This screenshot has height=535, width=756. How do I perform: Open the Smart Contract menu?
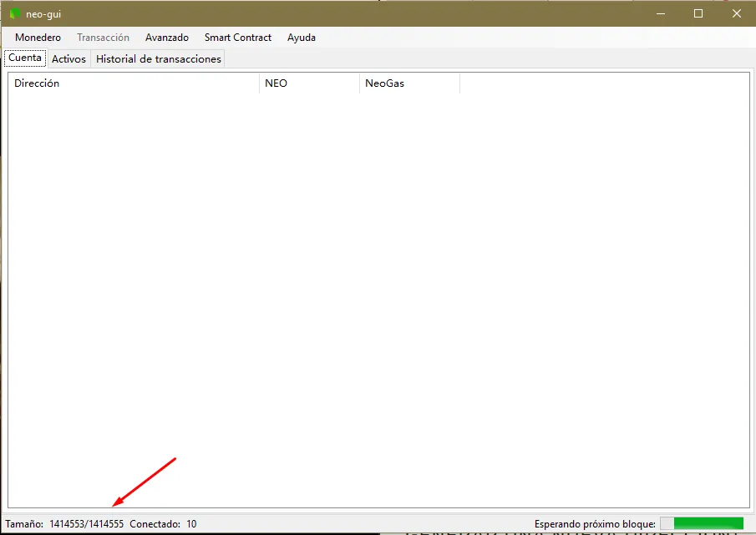click(238, 38)
